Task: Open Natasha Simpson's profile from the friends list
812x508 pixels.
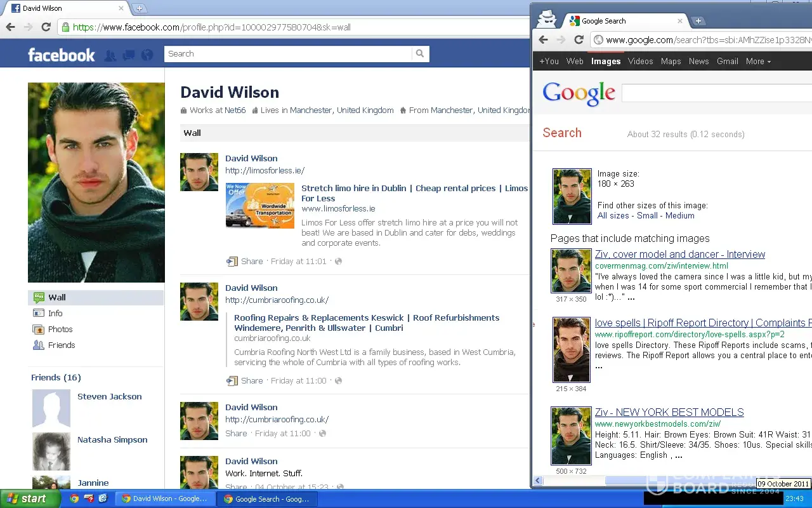Action: pyautogui.click(x=112, y=439)
